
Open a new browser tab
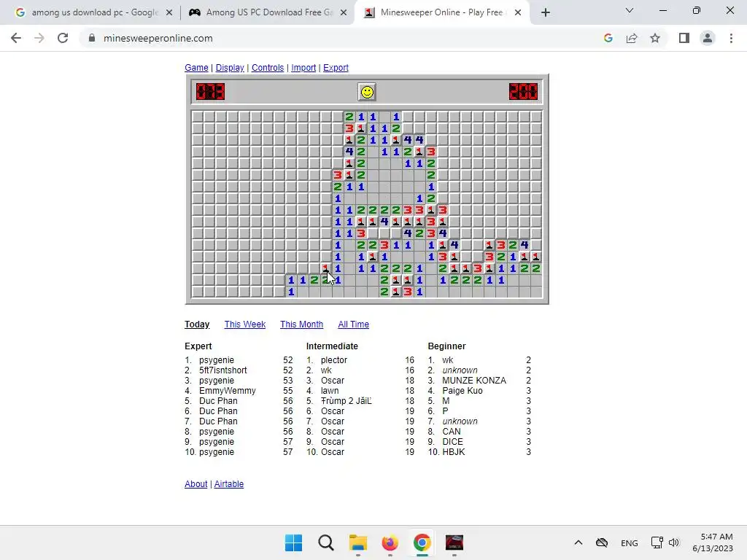(x=546, y=12)
